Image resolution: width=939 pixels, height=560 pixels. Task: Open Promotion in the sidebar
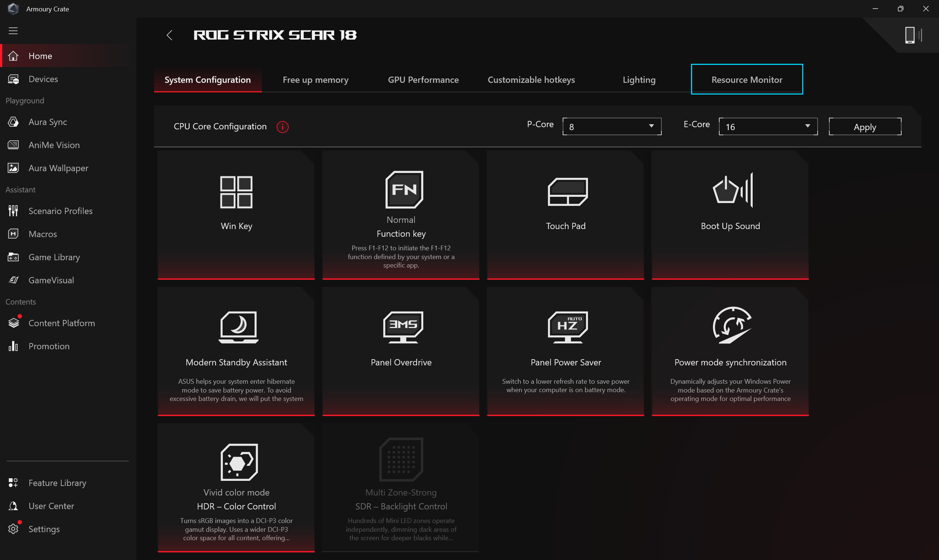(x=68, y=346)
